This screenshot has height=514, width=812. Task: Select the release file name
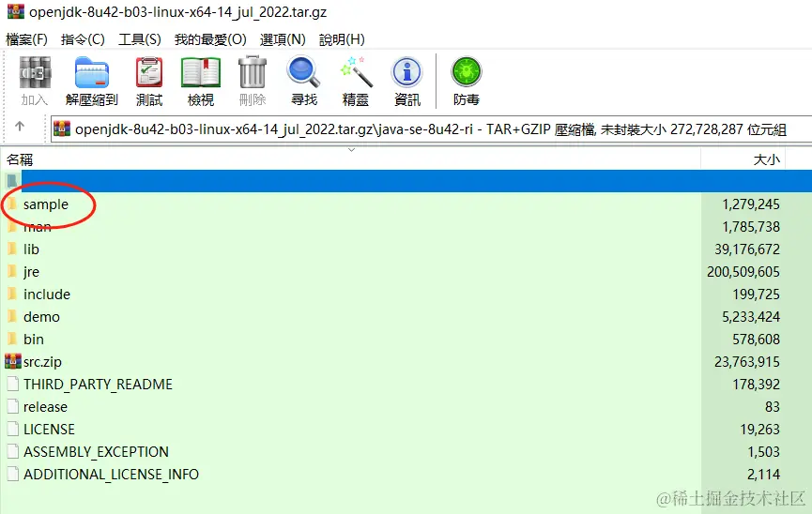[45, 406]
